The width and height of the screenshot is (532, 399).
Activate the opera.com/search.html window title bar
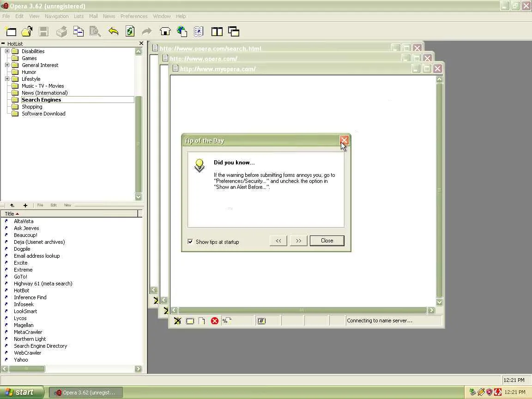tap(272, 48)
